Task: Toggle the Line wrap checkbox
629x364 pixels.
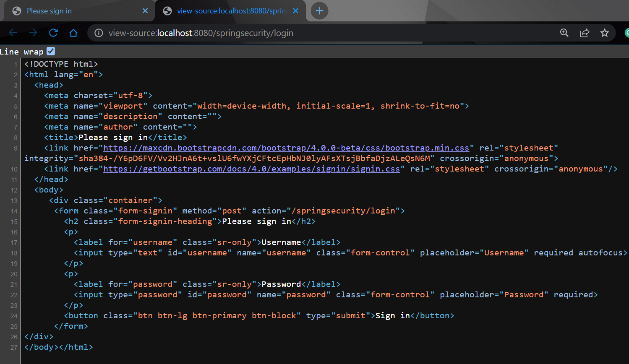Action: coord(51,51)
